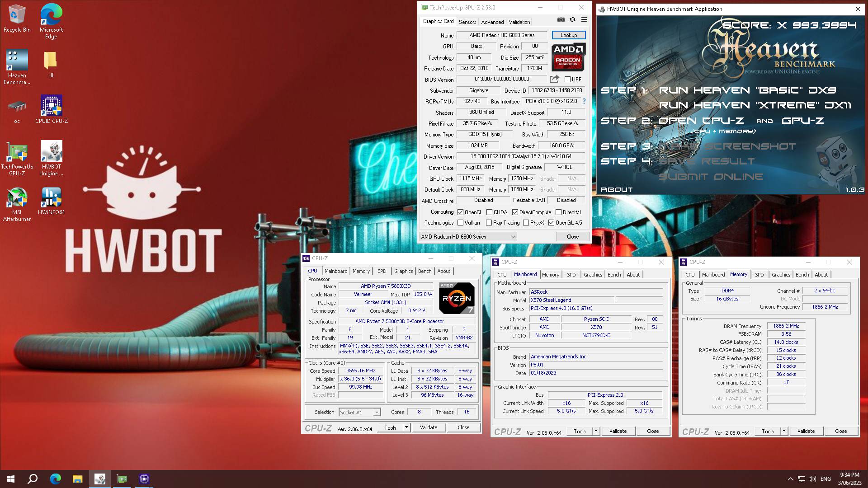Open Edge from the taskbar
Image resolution: width=868 pixels, height=488 pixels.
pyautogui.click(x=55, y=479)
